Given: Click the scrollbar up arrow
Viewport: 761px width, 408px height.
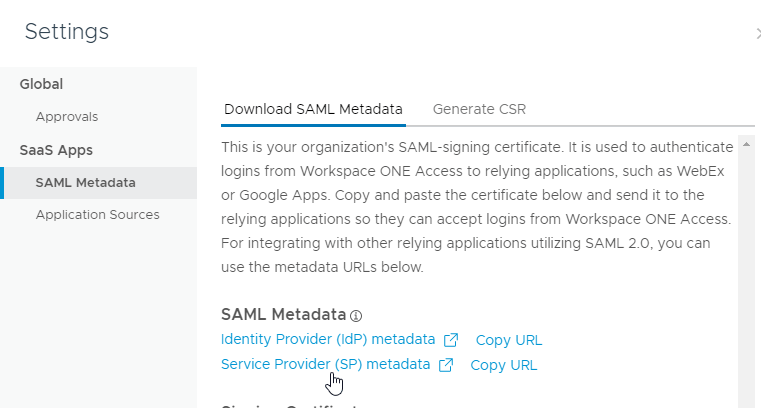Looking at the screenshot, I should 747,146.
